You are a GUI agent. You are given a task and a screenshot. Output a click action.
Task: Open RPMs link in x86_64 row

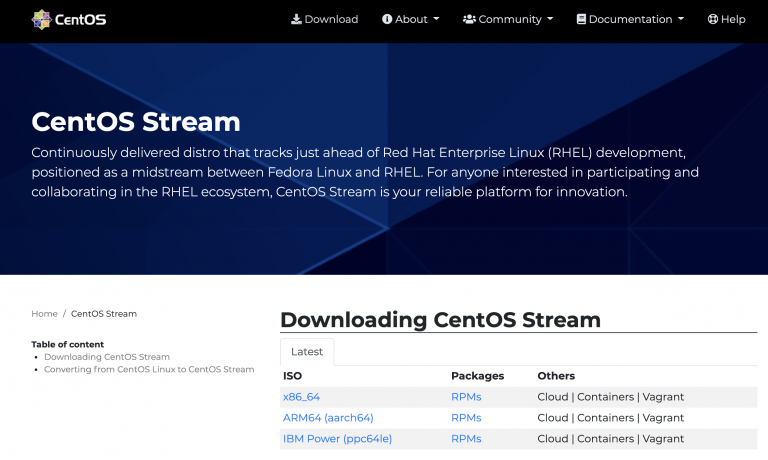click(x=466, y=397)
